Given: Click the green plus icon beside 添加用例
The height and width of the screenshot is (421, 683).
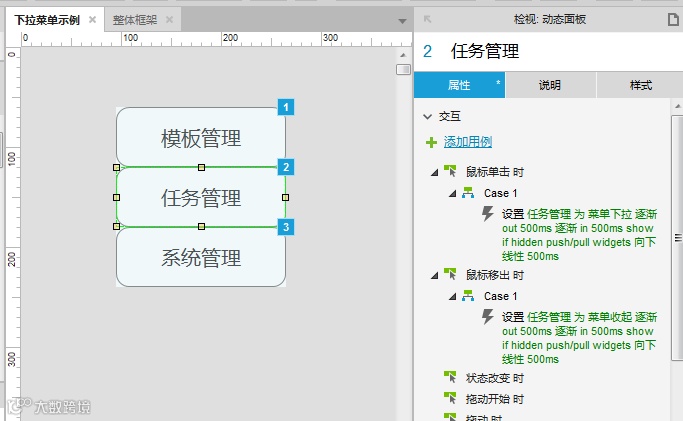Looking at the screenshot, I should 431,142.
